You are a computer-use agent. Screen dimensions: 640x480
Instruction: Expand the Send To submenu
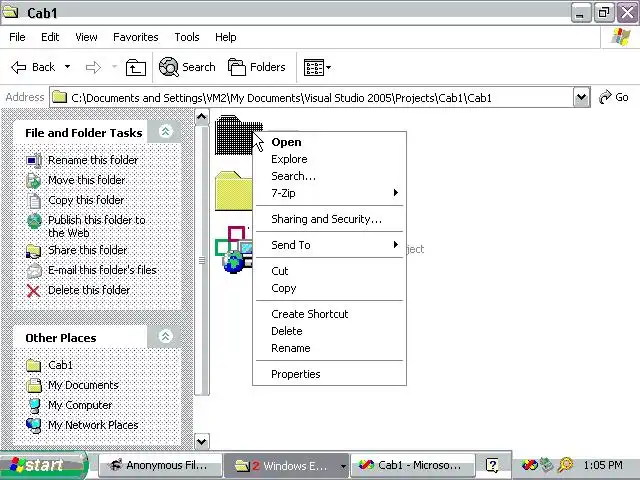coord(329,245)
